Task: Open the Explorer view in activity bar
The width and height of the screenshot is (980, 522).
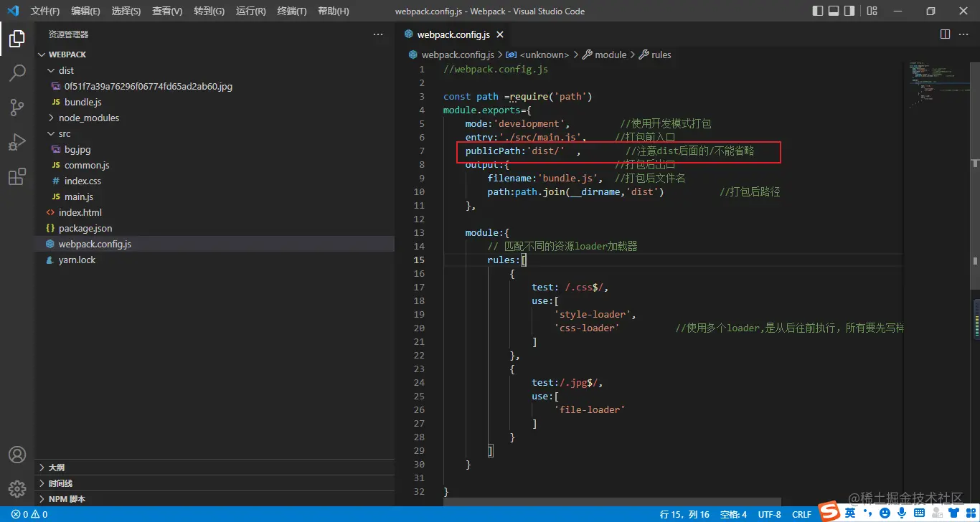Action: [x=17, y=39]
